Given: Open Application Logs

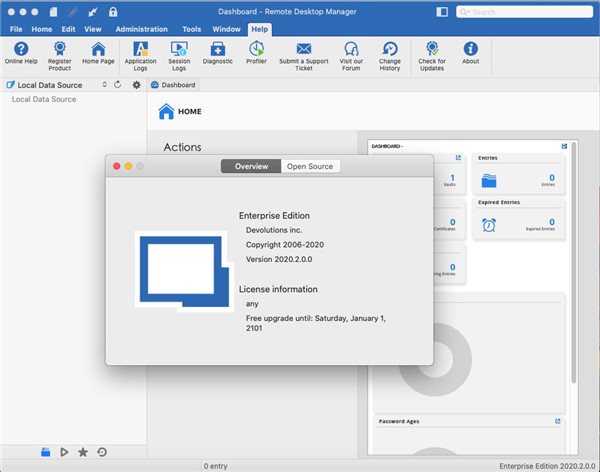Looking at the screenshot, I should [140, 56].
